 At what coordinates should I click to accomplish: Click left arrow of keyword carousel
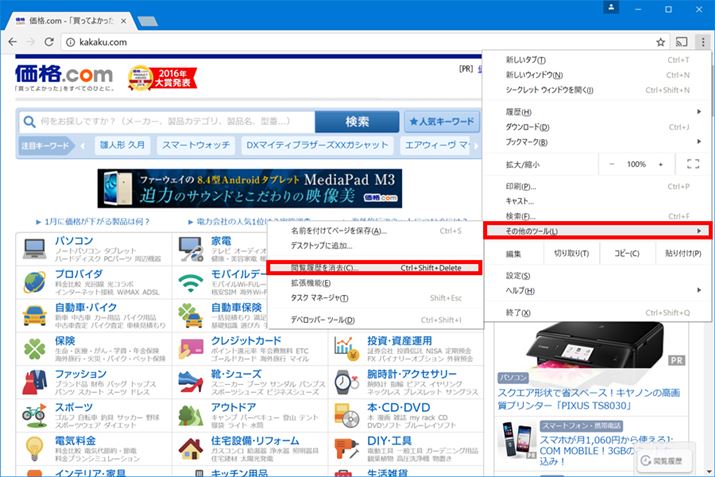click(x=83, y=145)
